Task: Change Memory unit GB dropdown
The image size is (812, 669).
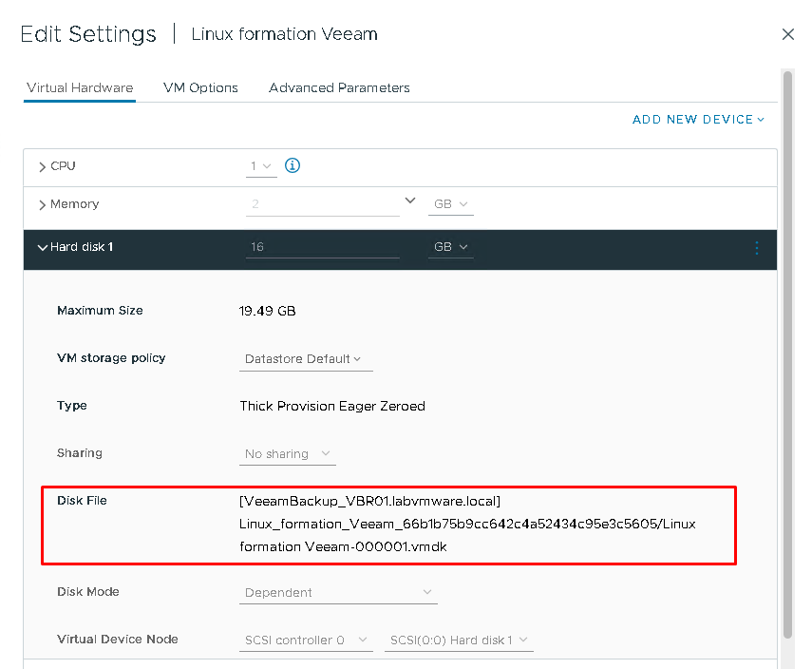Action: (x=450, y=204)
